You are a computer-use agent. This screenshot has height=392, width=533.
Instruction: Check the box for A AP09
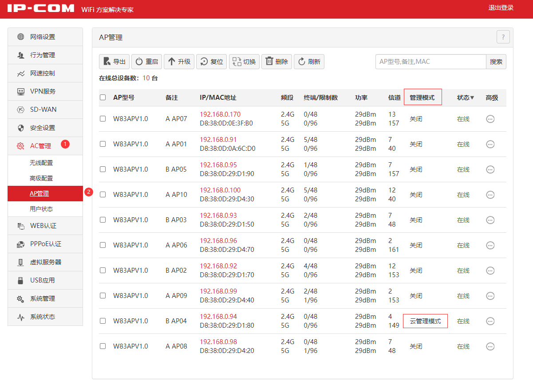(103, 296)
